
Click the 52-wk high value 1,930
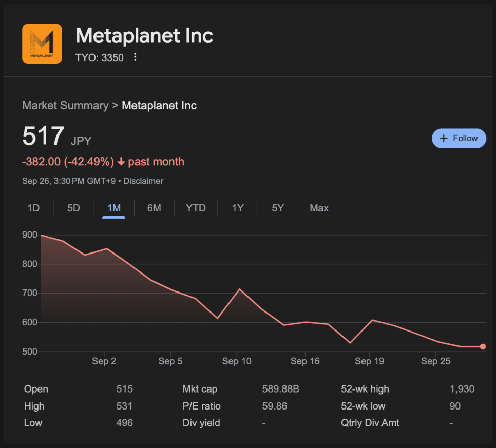click(462, 389)
